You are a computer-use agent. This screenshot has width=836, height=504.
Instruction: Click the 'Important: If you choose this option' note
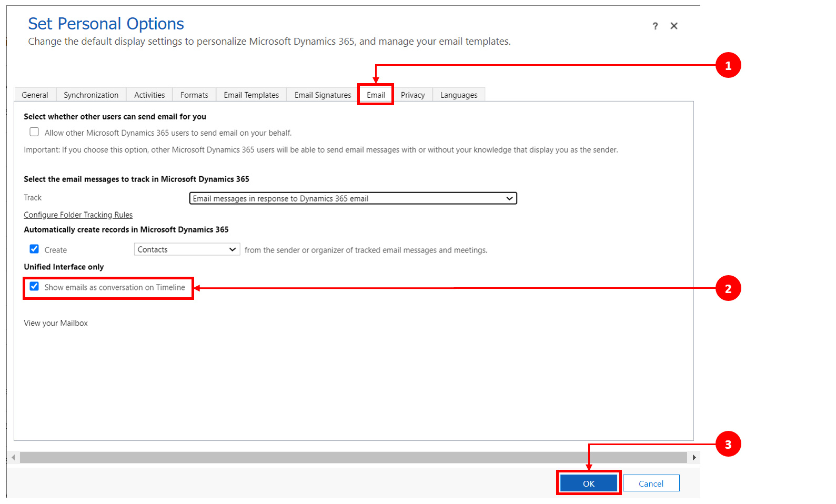click(321, 149)
